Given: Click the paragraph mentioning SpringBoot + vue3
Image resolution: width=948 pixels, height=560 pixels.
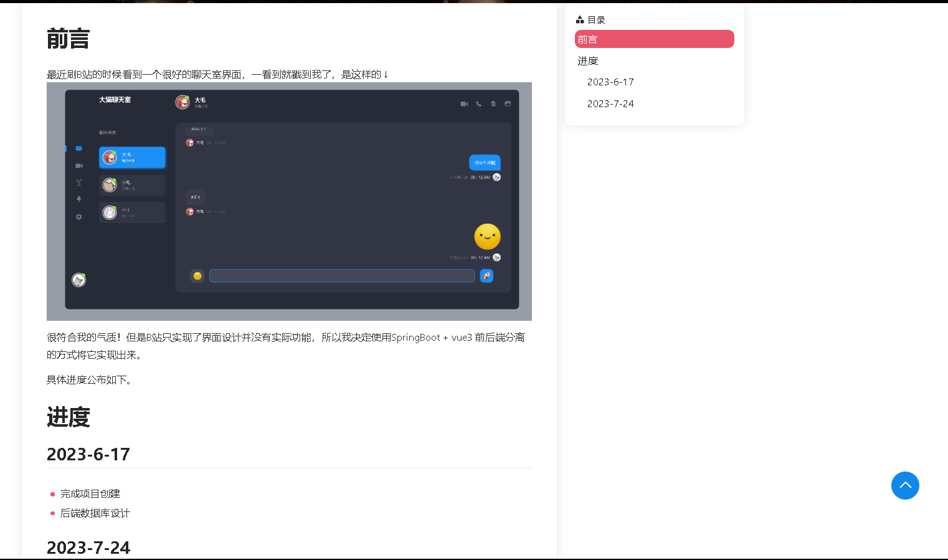Looking at the screenshot, I should 286,346.
